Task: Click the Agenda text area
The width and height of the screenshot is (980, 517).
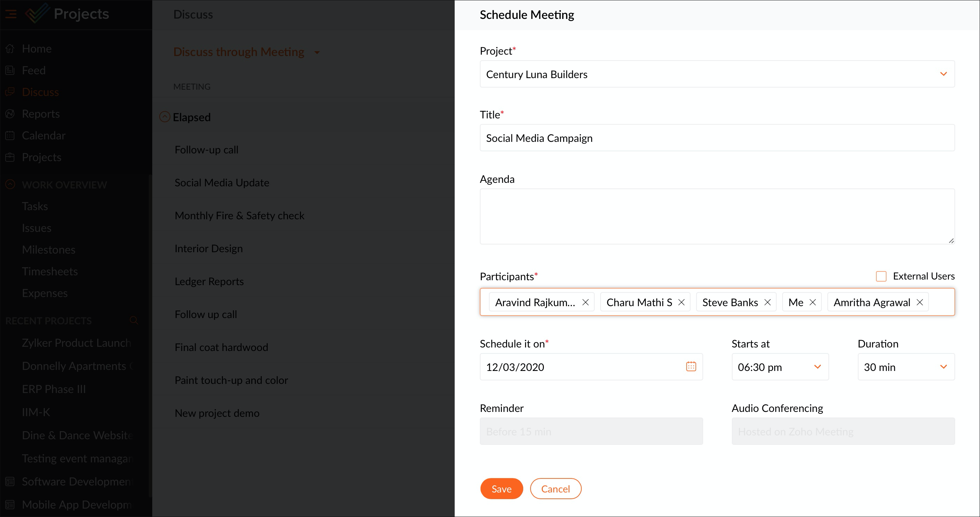Action: pos(717,216)
